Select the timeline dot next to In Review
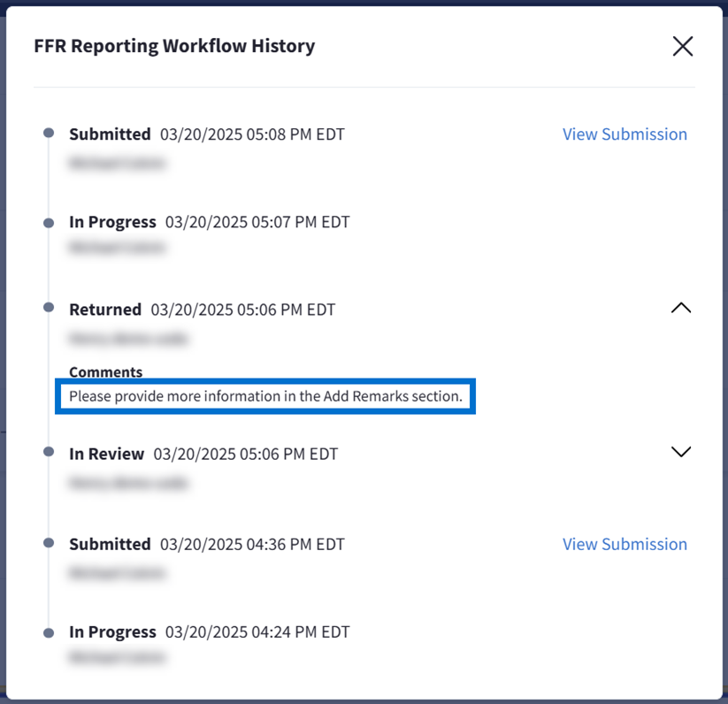This screenshot has width=728, height=704. tap(49, 452)
